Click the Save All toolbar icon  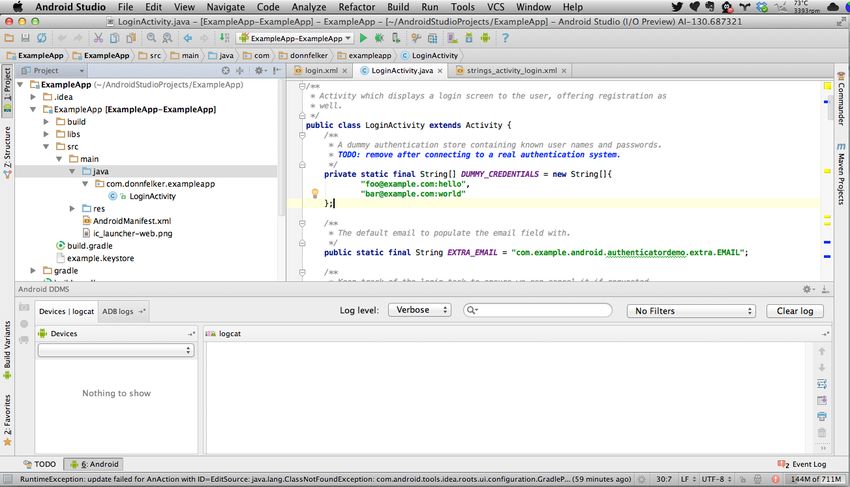click(x=25, y=38)
